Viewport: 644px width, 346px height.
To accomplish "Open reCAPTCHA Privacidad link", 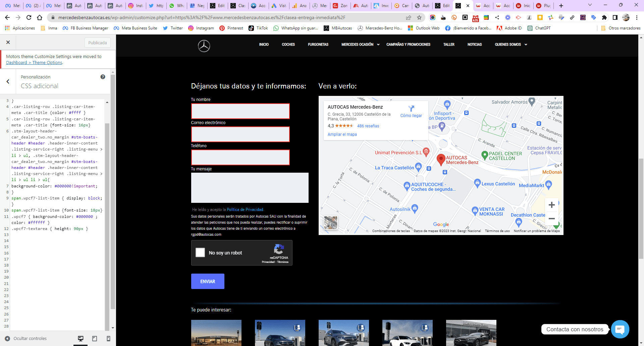I will [268, 262].
